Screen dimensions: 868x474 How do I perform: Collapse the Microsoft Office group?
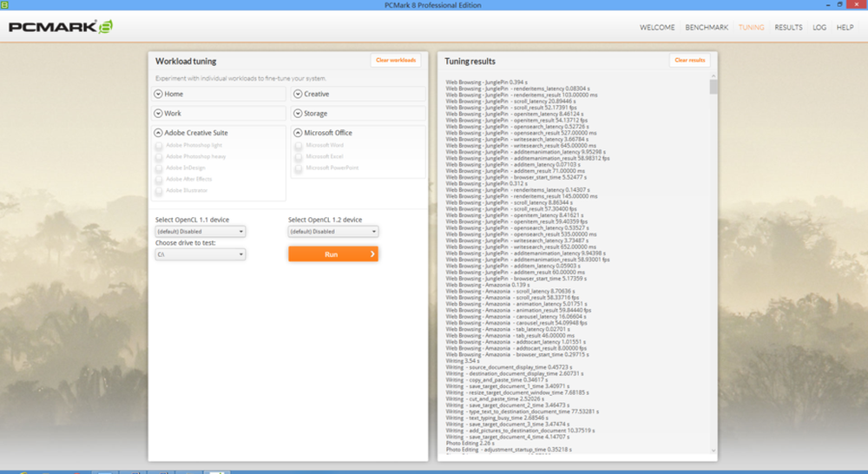(298, 133)
